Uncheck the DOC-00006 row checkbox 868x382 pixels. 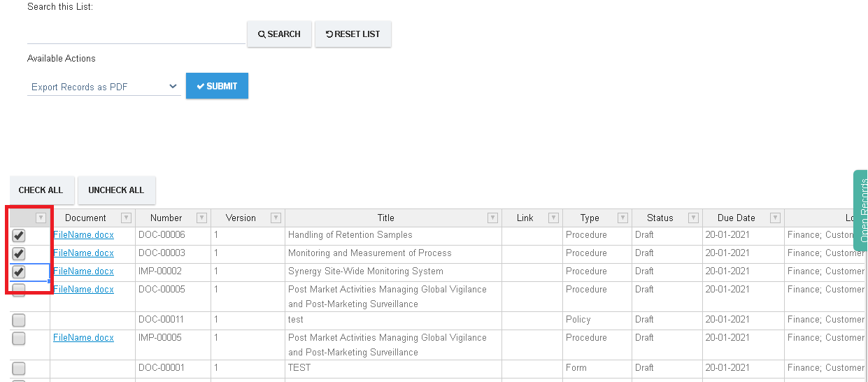[19, 236]
